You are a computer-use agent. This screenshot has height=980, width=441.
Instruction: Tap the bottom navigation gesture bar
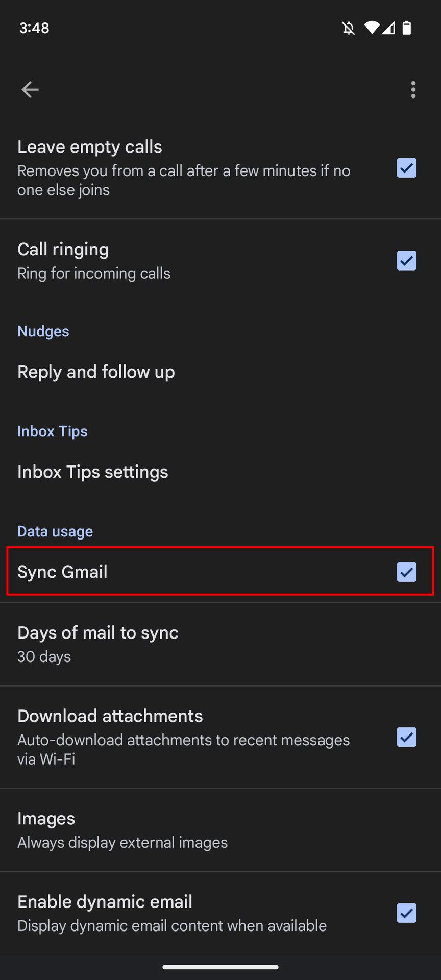pyautogui.click(x=220, y=967)
